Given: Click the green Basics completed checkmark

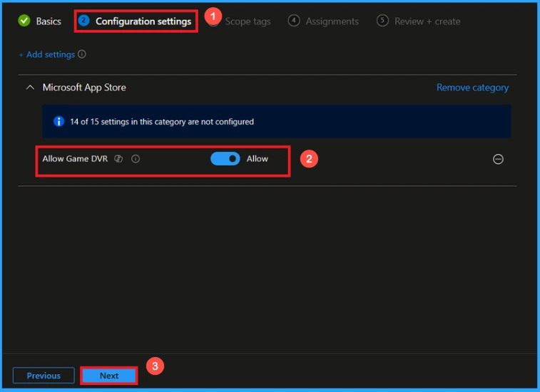Looking at the screenshot, I should (x=24, y=21).
